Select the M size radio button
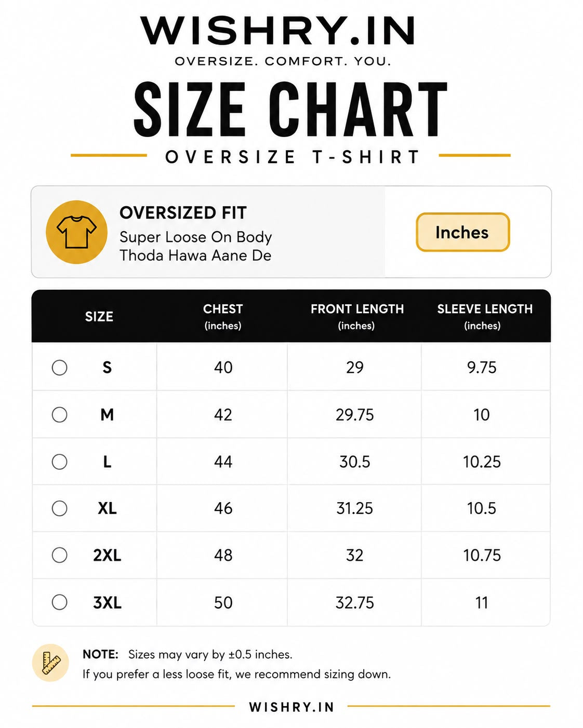The height and width of the screenshot is (728, 583). tap(60, 414)
